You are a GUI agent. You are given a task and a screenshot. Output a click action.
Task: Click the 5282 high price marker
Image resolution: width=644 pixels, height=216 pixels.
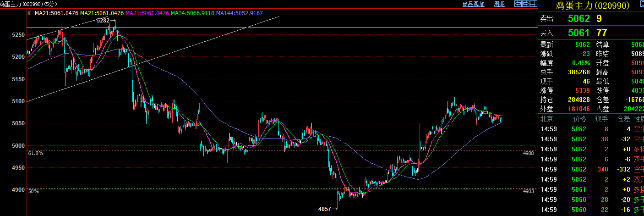pyautogui.click(x=103, y=21)
